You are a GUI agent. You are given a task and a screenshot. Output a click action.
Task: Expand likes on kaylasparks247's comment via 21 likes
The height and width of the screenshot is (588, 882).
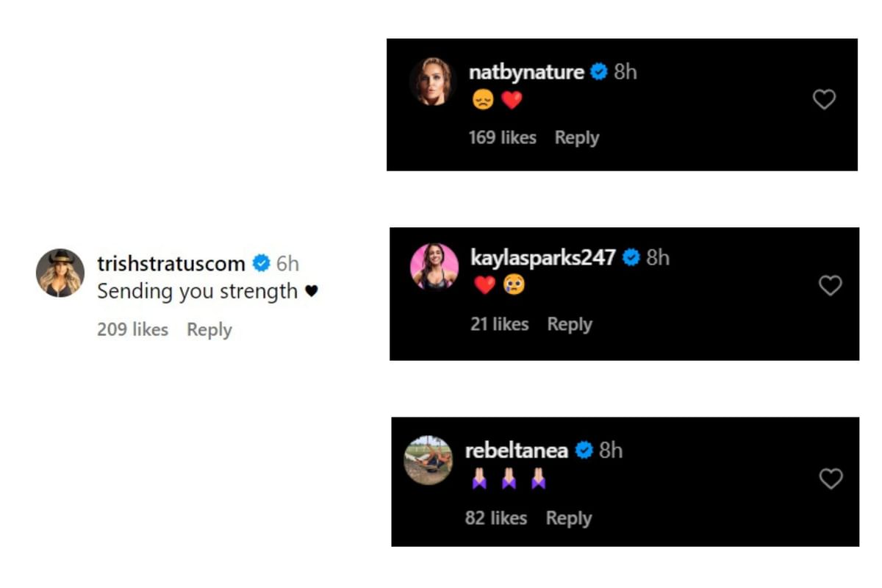click(500, 323)
